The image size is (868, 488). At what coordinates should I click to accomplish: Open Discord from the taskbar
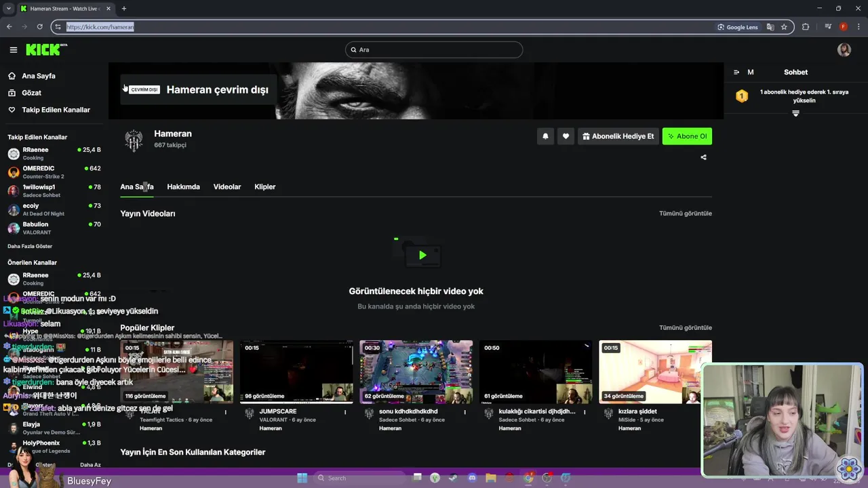[472, 478]
